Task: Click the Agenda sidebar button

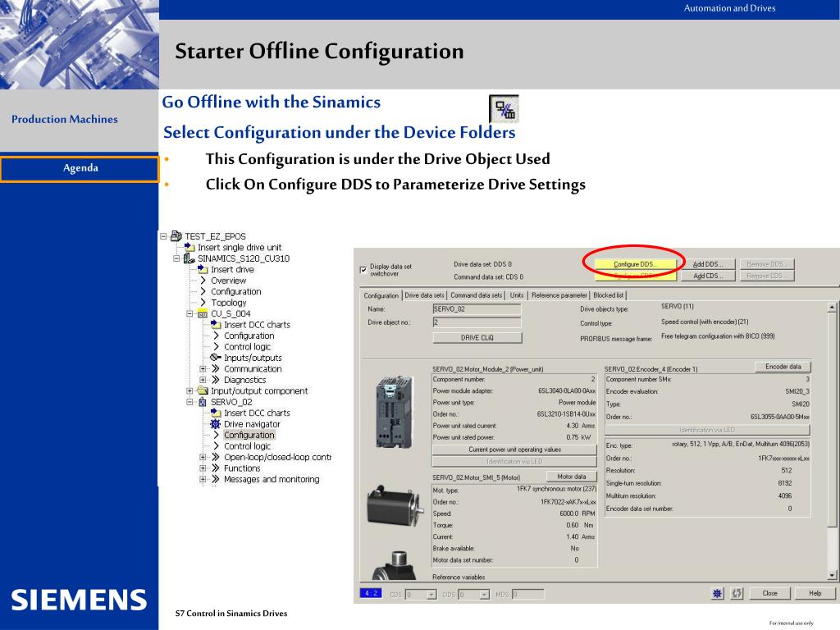Action: click(x=80, y=168)
